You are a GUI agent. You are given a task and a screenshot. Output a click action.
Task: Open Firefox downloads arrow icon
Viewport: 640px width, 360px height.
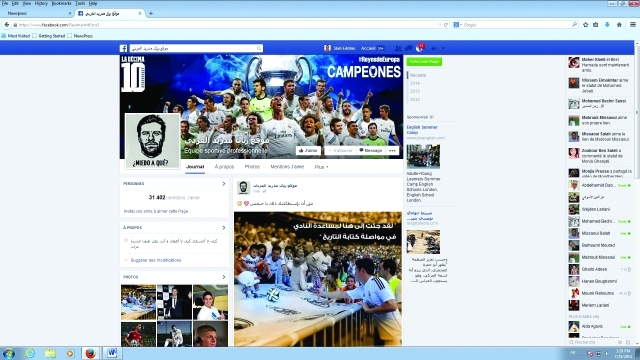[607, 25]
